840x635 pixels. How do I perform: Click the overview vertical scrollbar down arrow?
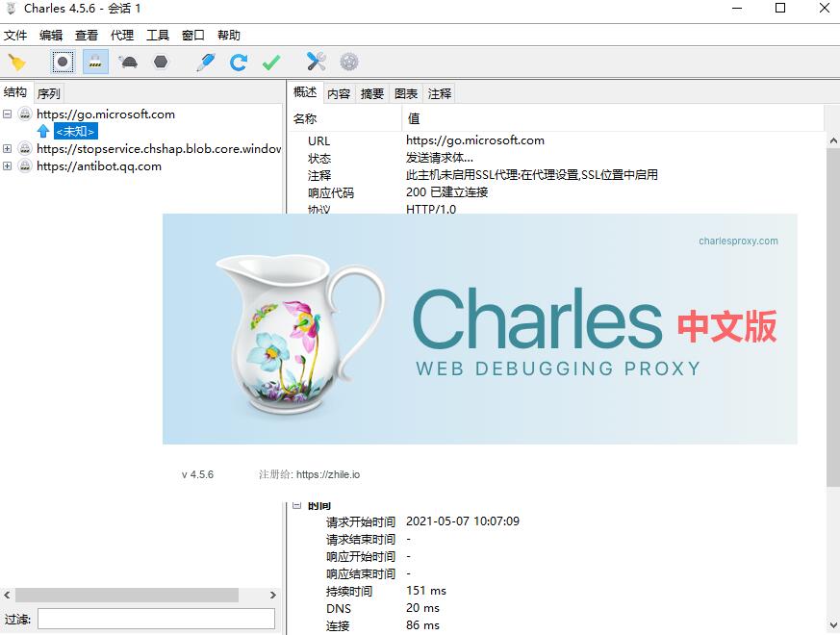[x=833, y=624]
